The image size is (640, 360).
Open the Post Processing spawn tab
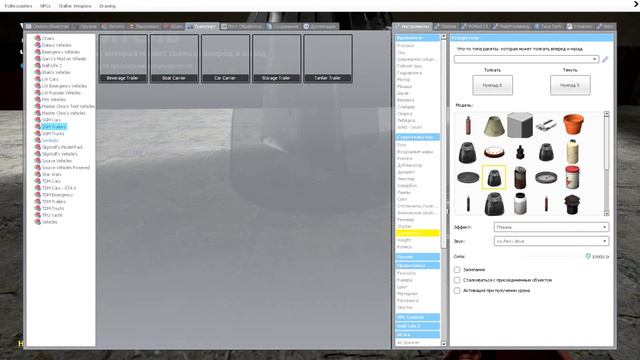coord(242,27)
